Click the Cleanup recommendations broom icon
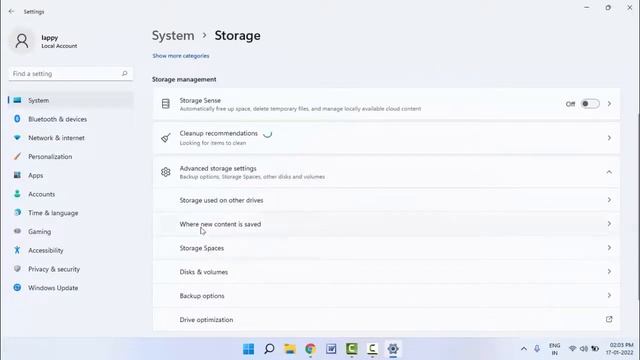Screen dimensions: 640x360 pyautogui.click(x=165, y=138)
